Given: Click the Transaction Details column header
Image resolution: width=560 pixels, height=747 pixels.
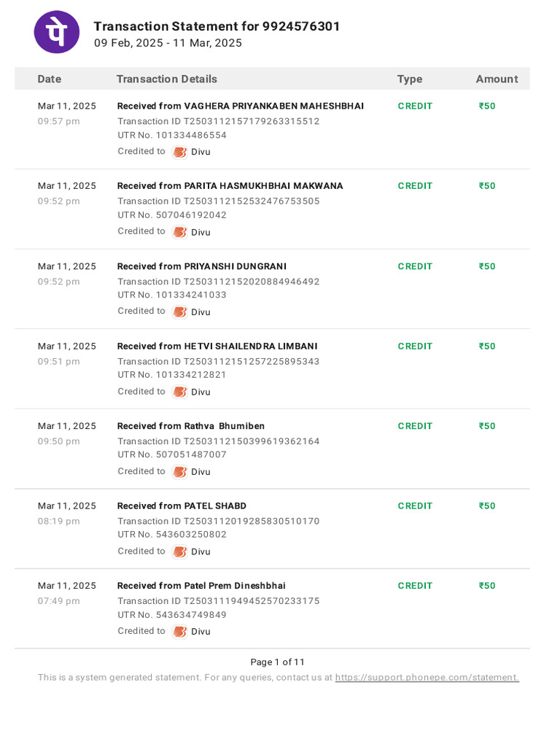Looking at the screenshot, I should pyautogui.click(x=167, y=79).
